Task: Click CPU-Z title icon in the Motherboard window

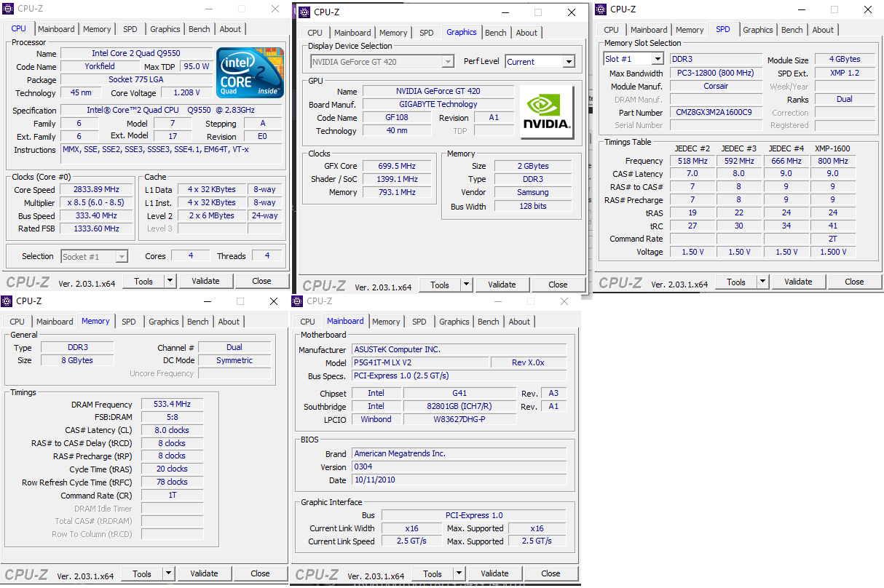Action: 297,301
